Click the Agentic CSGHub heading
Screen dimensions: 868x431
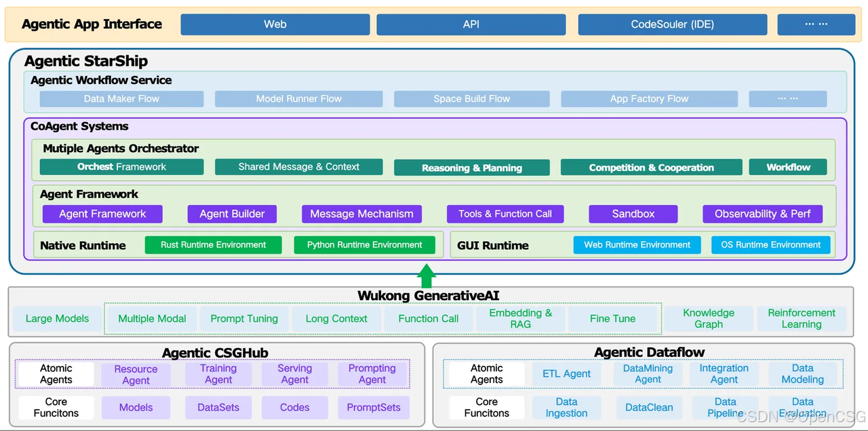[x=215, y=353]
